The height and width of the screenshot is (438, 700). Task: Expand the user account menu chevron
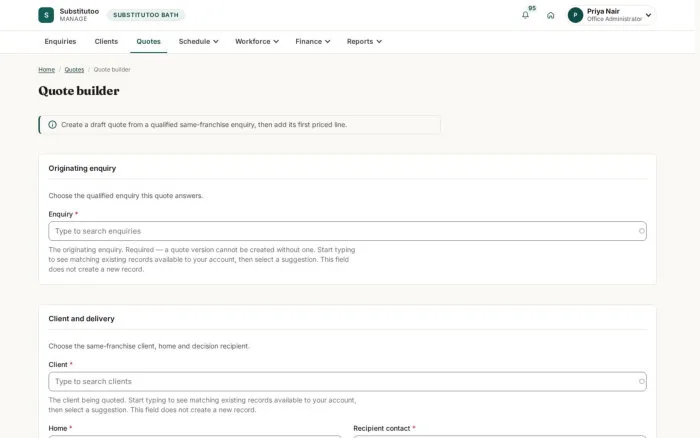[x=648, y=15]
